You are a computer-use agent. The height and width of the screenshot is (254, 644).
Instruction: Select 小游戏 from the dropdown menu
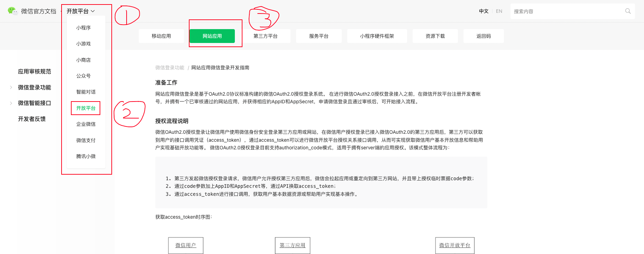click(83, 44)
